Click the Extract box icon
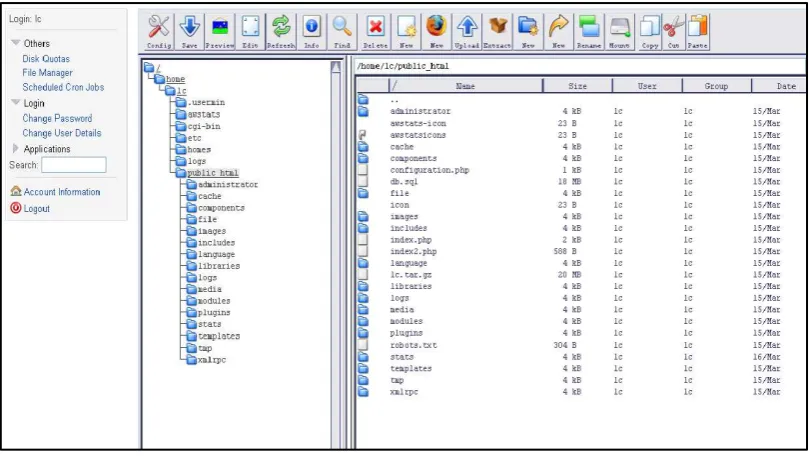 point(497,31)
